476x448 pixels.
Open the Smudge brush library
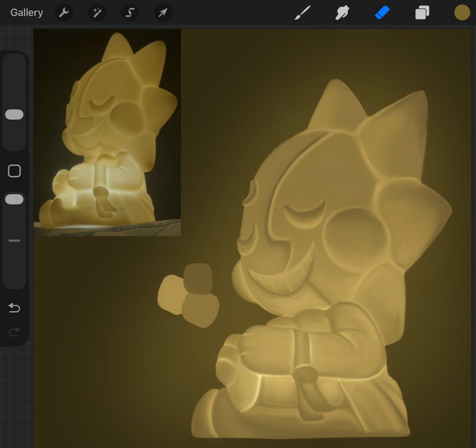pos(342,12)
